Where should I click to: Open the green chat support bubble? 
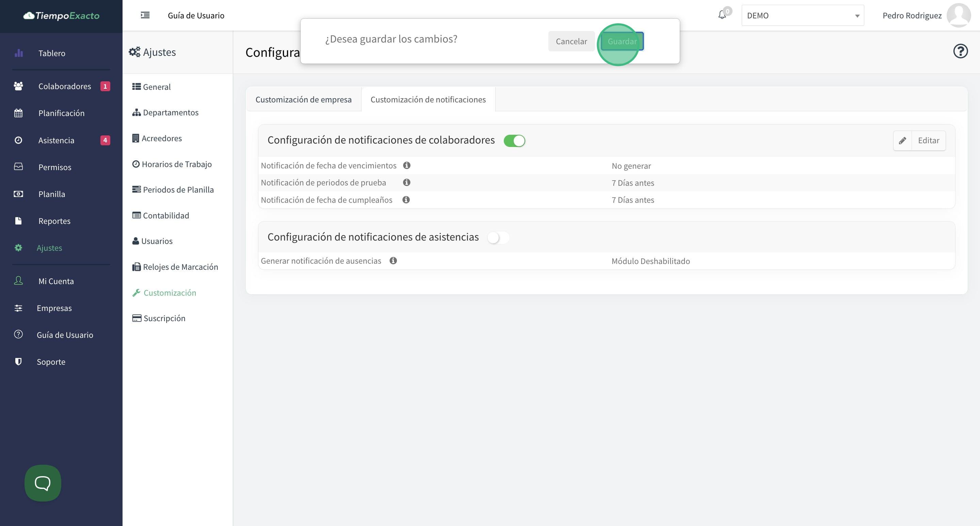tap(43, 483)
